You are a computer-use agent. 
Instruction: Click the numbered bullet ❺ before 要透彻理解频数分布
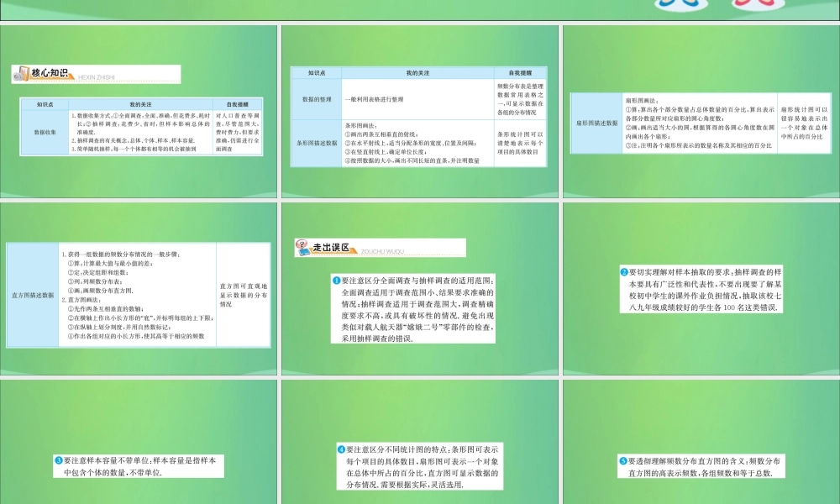coord(623,460)
